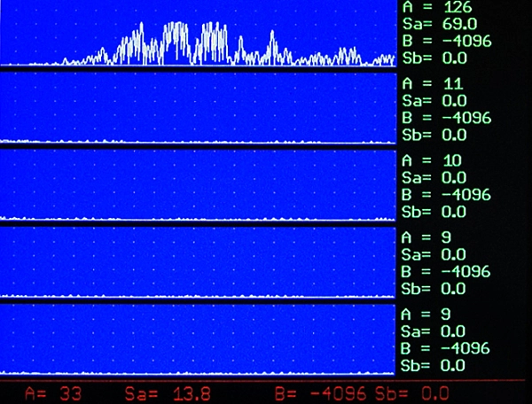This screenshot has width=532, height=404.
Task: Select the A = 126 readout
Action: tap(437, 6)
